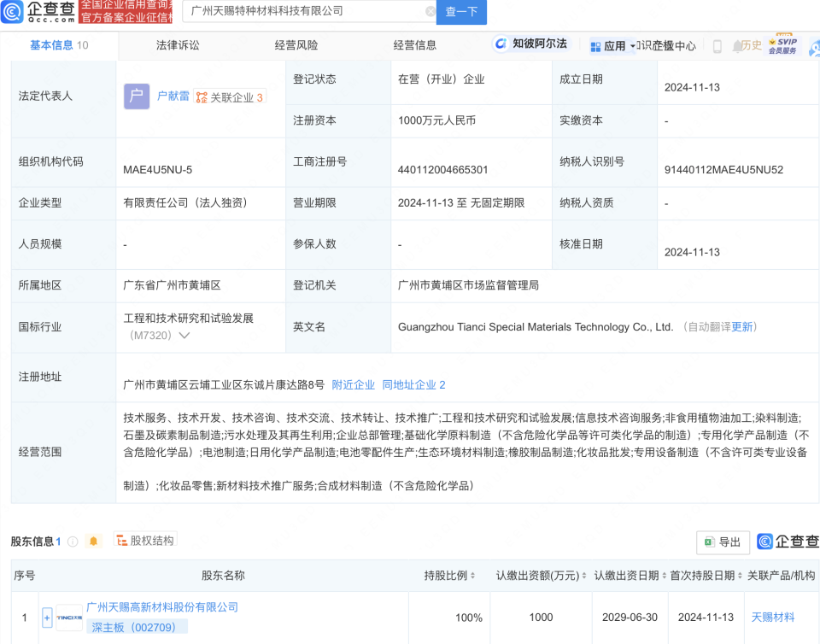Click the customer service avatar icon at the top right
820x644 pixels.
click(814, 47)
